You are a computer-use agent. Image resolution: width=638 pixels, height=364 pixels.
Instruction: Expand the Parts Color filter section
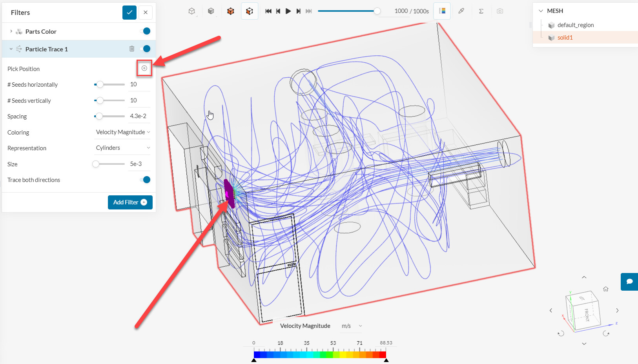pos(11,31)
